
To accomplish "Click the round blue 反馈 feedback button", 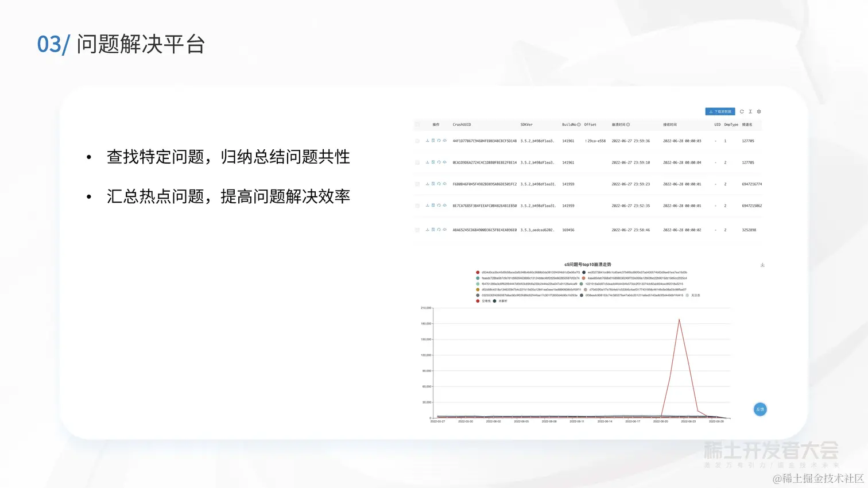I will pyautogui.click(x=760, y=409).
